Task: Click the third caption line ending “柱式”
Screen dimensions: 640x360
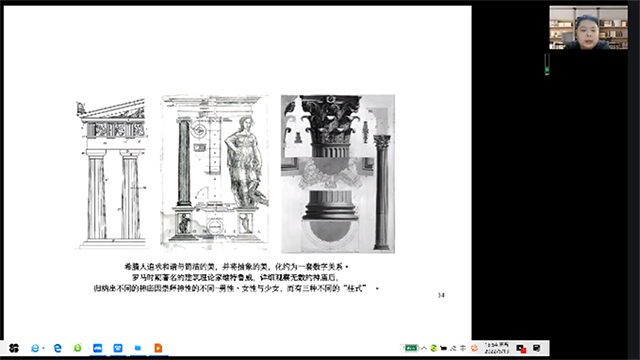Action: pos(236,289)
